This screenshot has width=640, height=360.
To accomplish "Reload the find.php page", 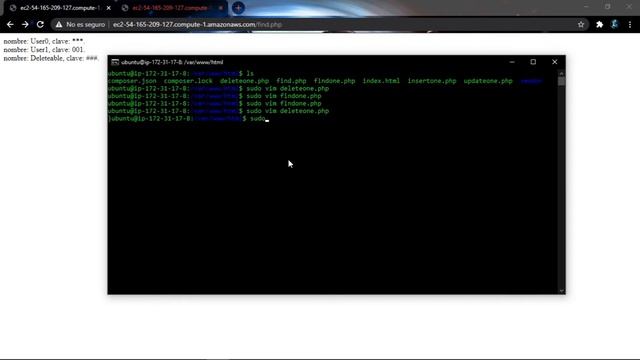I will (x=40, y=24).
